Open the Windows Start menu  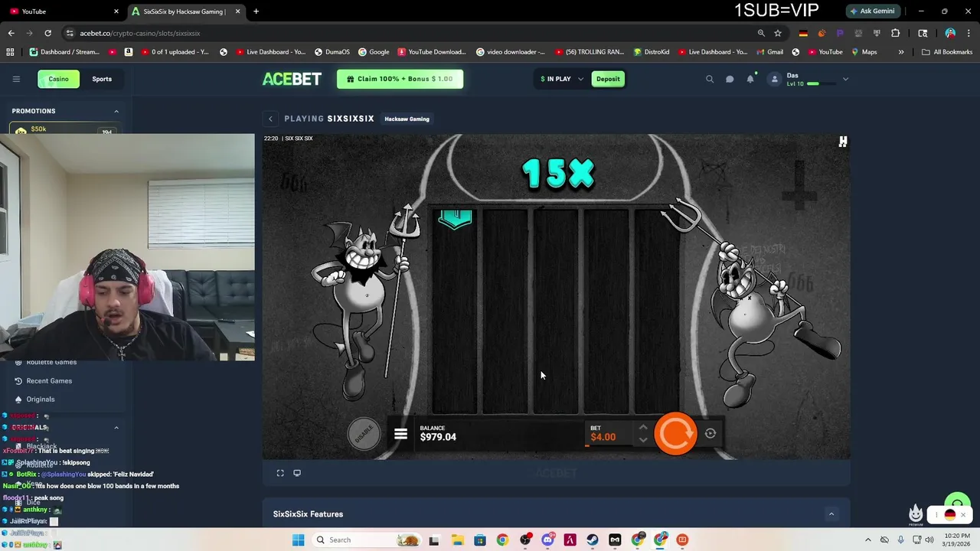click(x=298, y=540)
